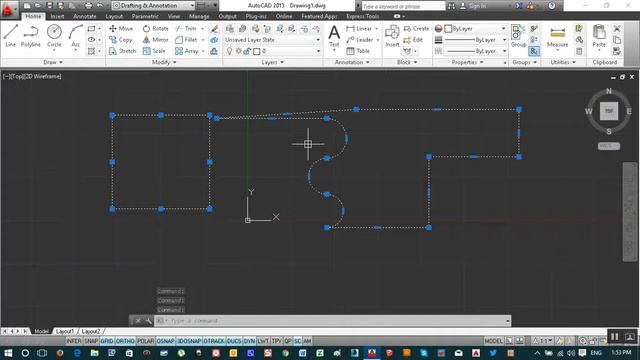640x360 pixels.
Task: Click the layer 0 color swatch
Action: pyautogui.click(x=257, y=51)
